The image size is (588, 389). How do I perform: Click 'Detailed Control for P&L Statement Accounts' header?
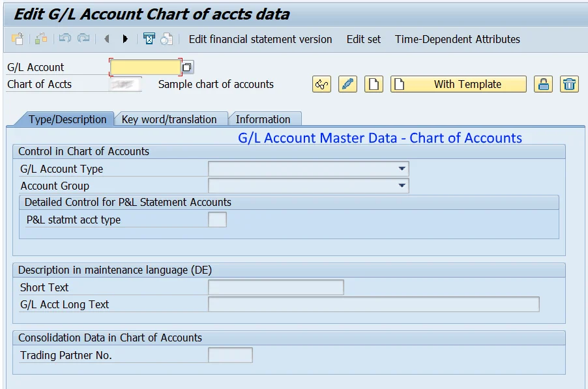pos(128,203)
